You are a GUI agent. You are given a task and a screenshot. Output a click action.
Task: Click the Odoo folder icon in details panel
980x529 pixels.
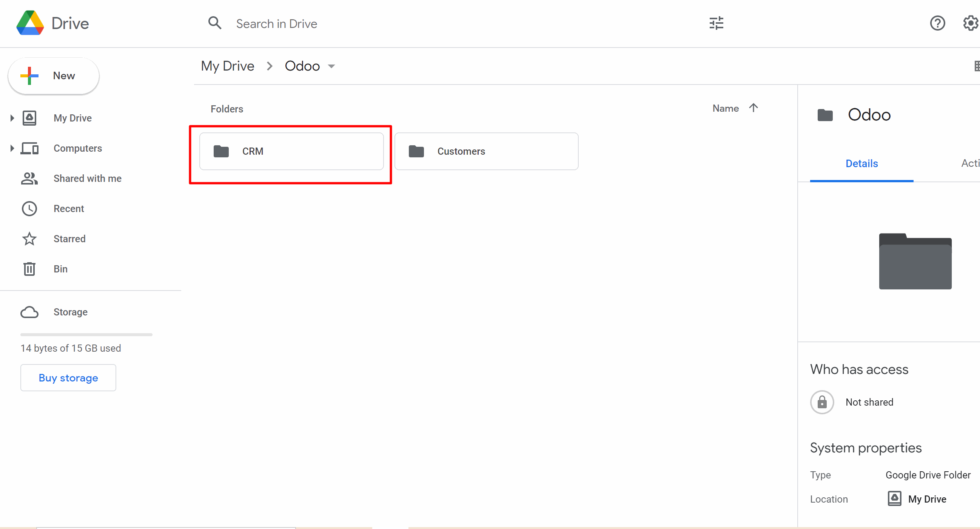[825, 115]
